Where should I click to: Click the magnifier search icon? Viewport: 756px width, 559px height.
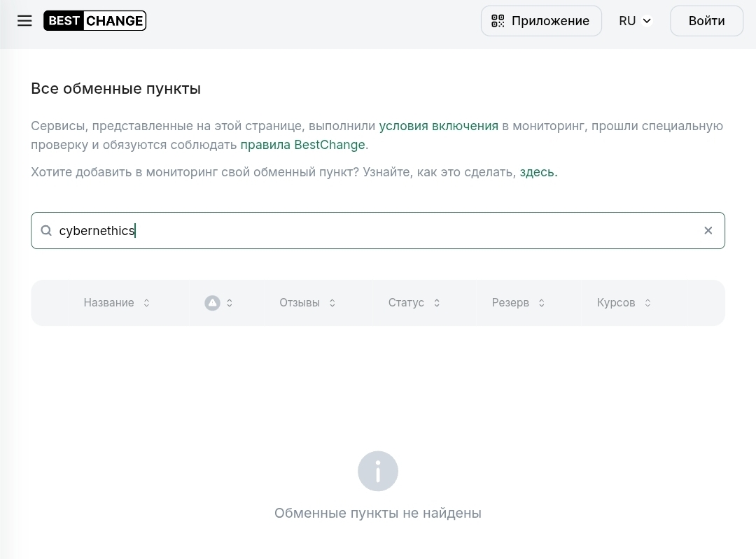(46, 231)
